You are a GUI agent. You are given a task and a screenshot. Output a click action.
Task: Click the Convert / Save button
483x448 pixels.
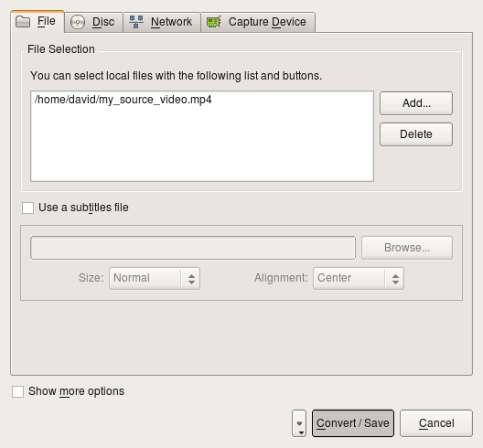(353, 423)
